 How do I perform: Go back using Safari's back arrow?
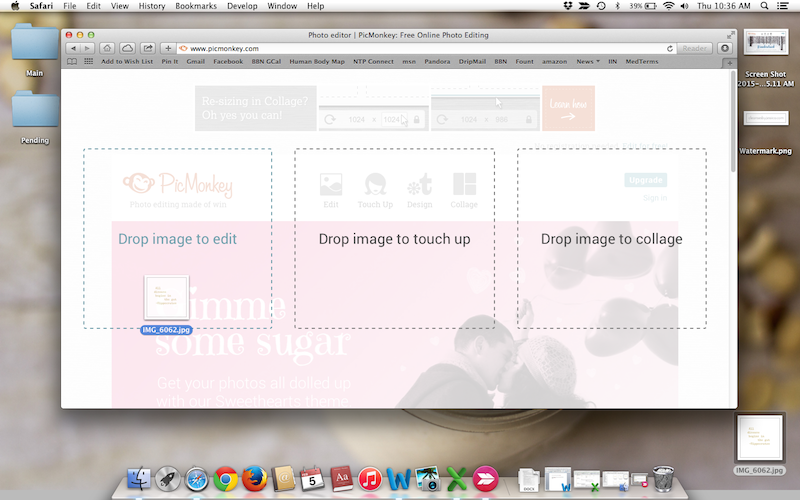[x=73, y=48]
